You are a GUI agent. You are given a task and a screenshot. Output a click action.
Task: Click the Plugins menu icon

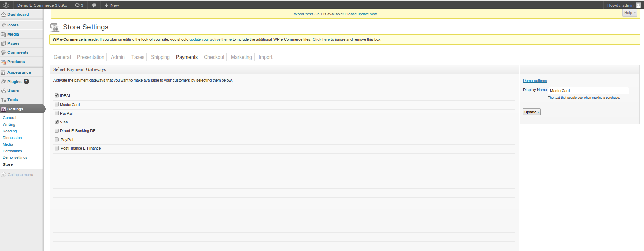(x=4, y=82)
